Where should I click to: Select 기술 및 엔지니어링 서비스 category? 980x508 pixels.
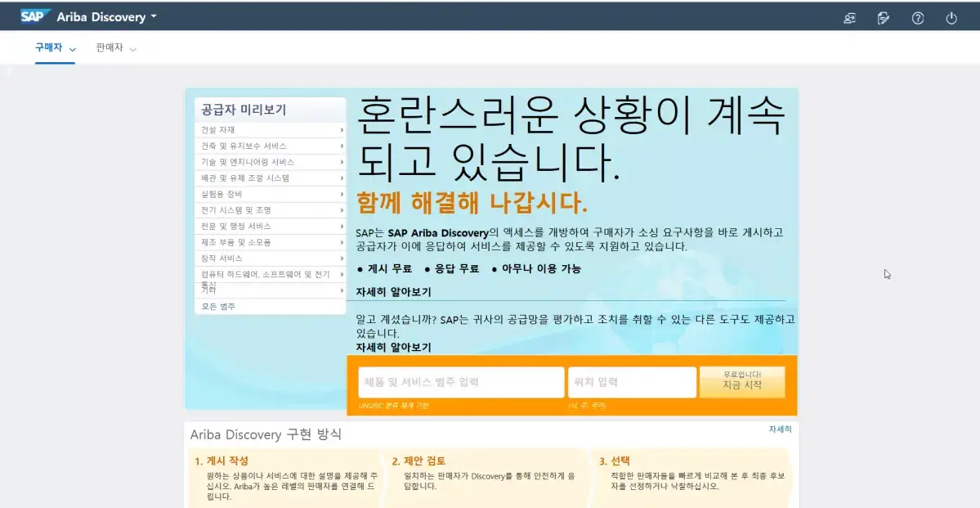pos(248,162)
